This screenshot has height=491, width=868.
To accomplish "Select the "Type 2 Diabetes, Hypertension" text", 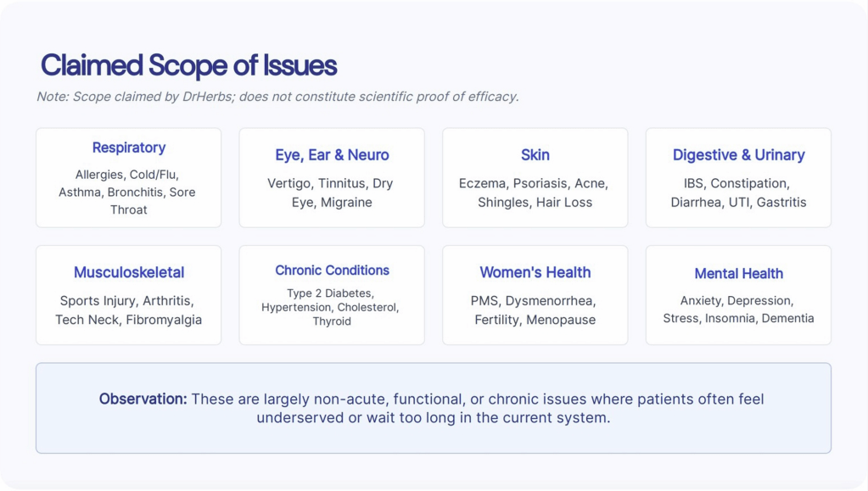I will point(331,307).
